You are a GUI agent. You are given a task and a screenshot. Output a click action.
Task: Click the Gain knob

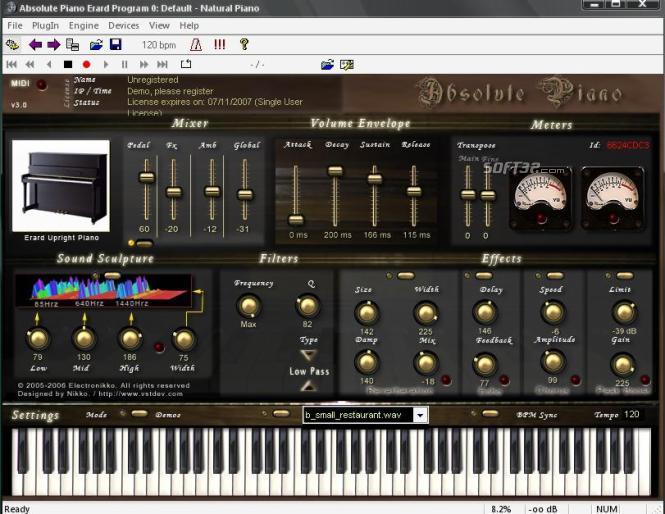[x=623, y=365]
